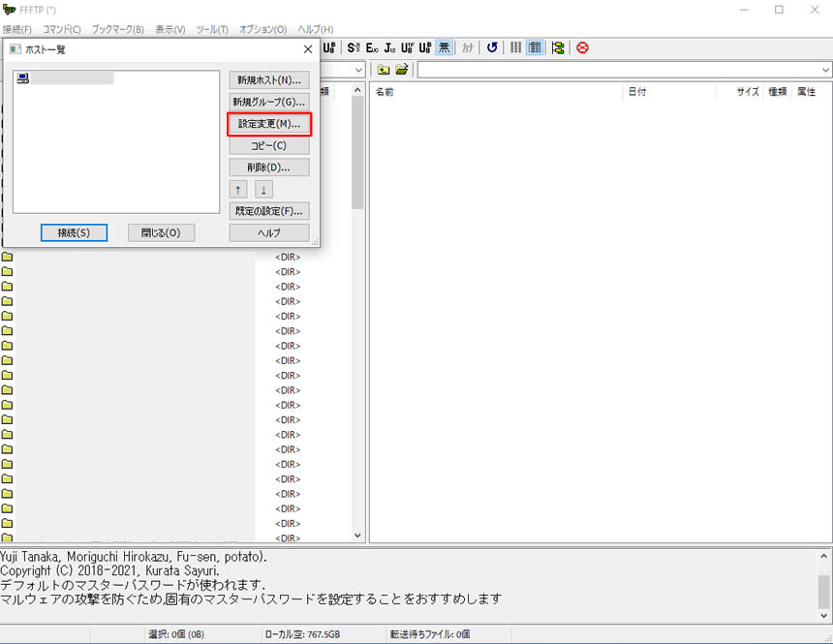833x644 pixels.
Task: Switch to details view icon
Action: click(535, 47)
